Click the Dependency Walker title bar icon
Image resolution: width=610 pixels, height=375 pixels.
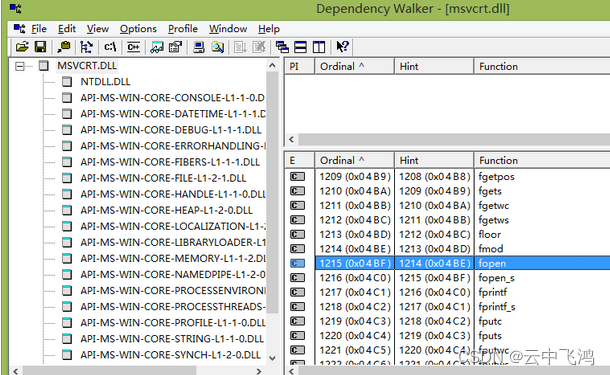(x=15, y=8)
